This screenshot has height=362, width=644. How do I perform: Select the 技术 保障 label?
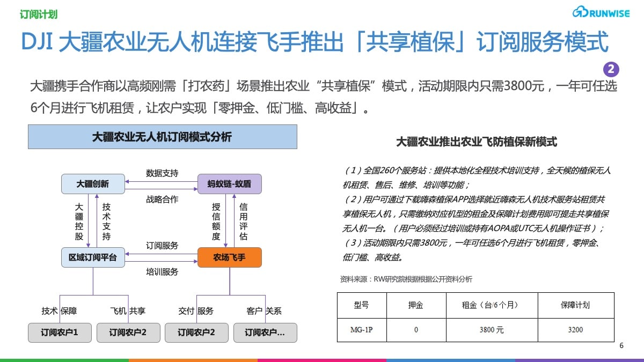click(59, 311)
